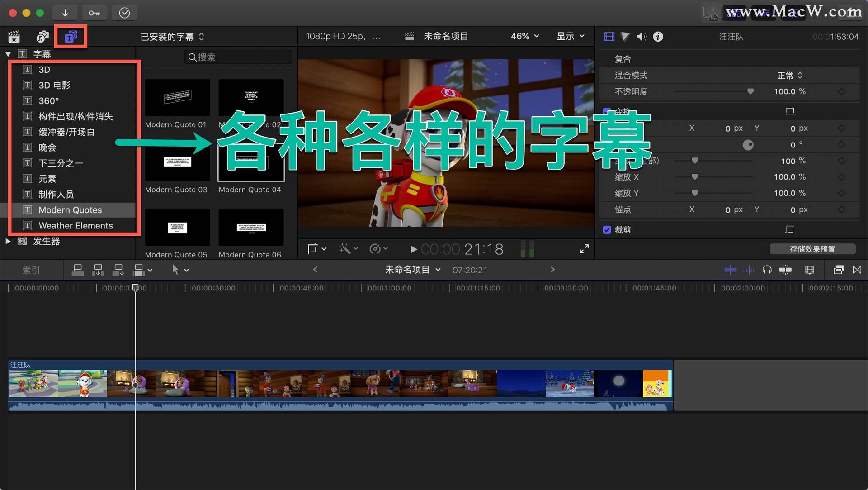
Task: Add keyframe for Scale X diamond
Action: (841, 177)
